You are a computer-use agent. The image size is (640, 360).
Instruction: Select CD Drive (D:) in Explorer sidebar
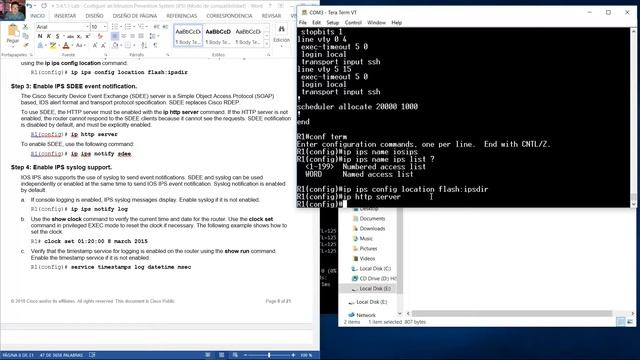(x=374, y=278)
